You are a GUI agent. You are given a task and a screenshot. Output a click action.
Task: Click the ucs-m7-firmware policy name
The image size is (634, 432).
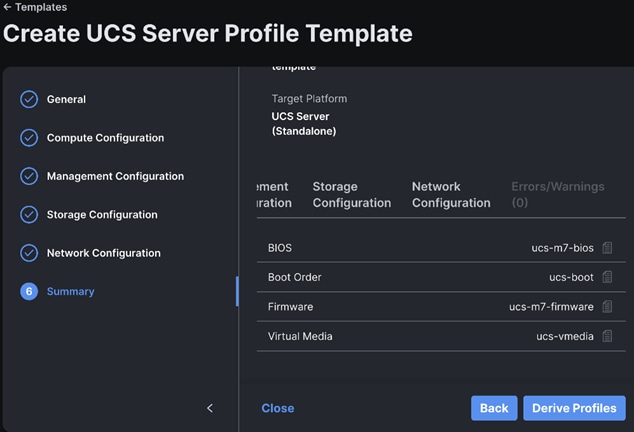[x=552, y=307]
